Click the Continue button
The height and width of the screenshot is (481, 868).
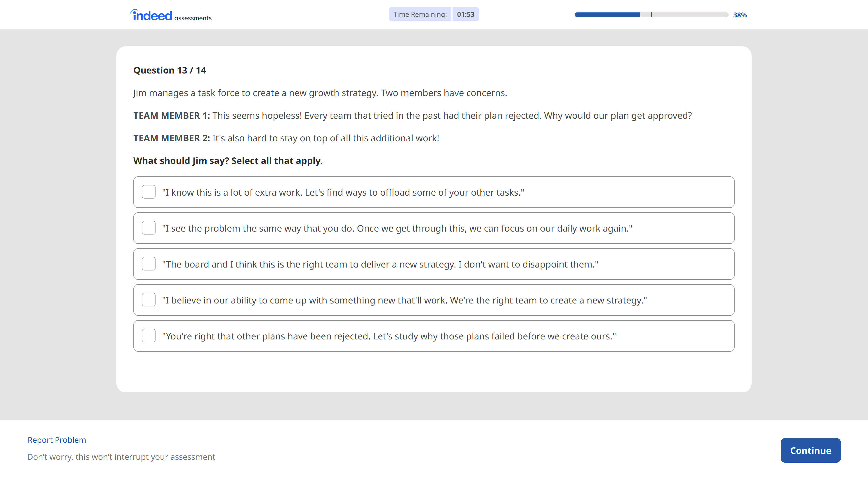[x=810, y=450]
